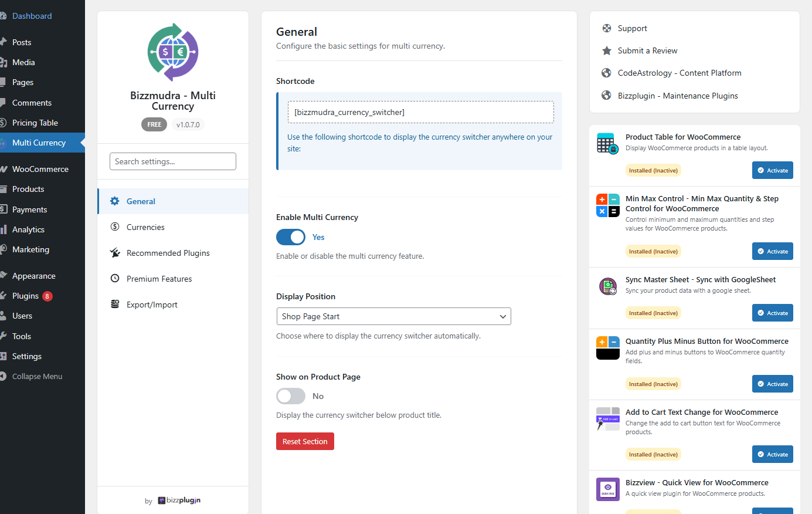Click the Search settings input field
This screenshot has width=812, height=514.
173,161
